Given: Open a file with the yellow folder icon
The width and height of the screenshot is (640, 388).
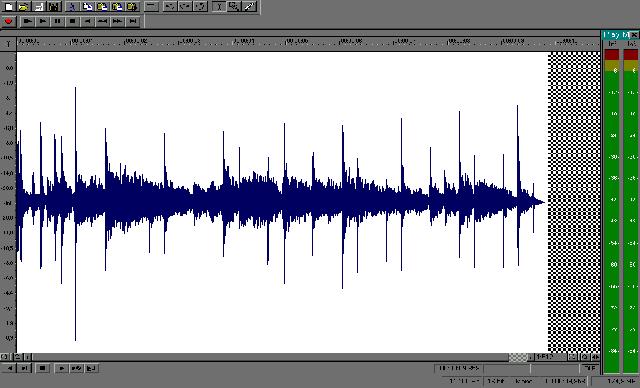Looking at the screenshot, I should pos(24,7).
